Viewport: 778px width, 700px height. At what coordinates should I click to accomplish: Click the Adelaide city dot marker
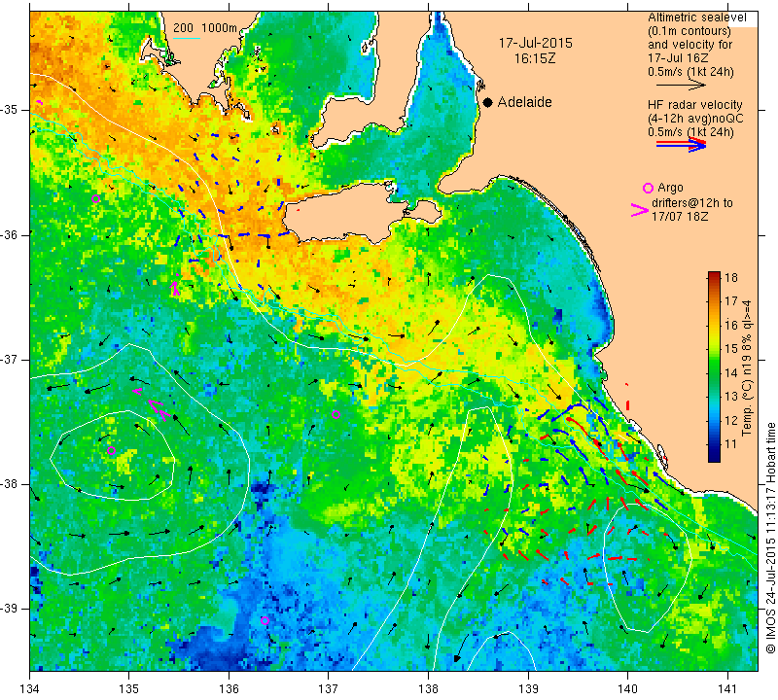click(x=488, y=102)
